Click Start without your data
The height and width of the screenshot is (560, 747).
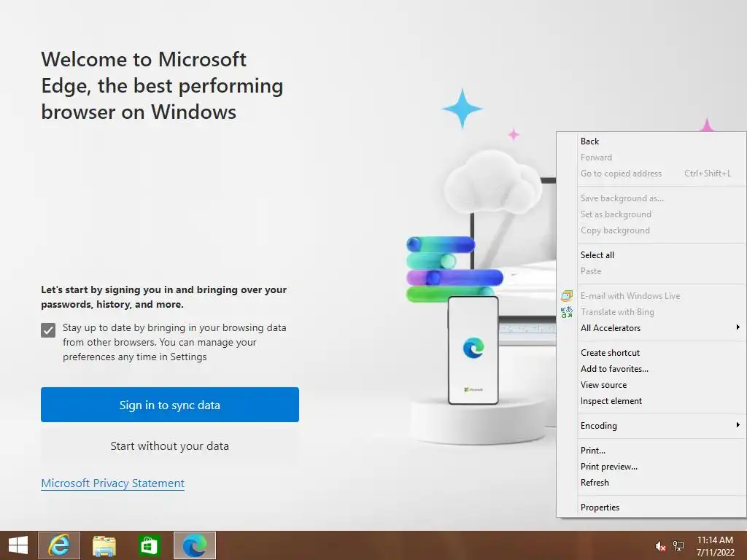click(170, 446)
